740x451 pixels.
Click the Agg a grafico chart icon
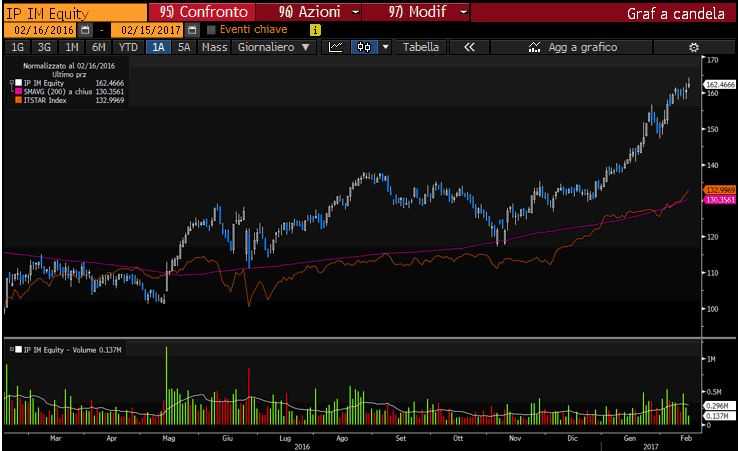tap(534, 47)
